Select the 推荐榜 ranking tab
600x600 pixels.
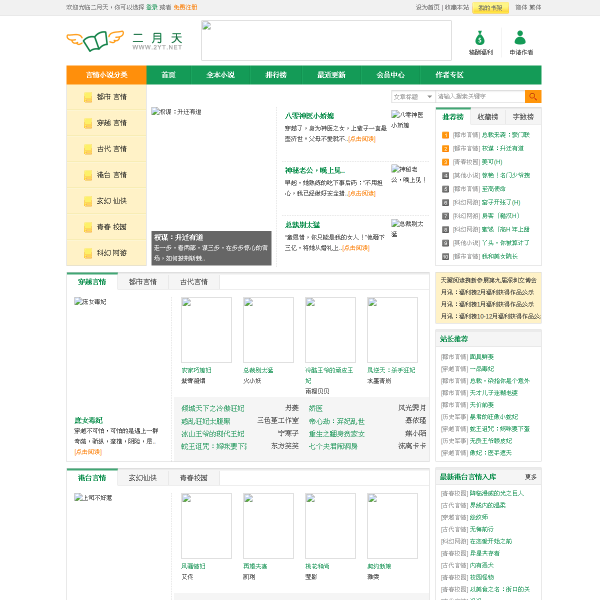453,117
